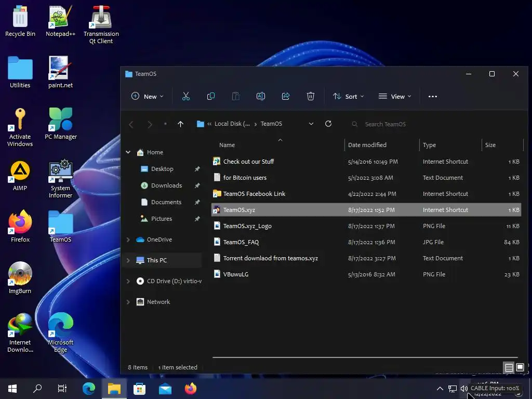This screenshot has height=399, width=532.
Task: Expand the Network tree node
Action: 128,302
